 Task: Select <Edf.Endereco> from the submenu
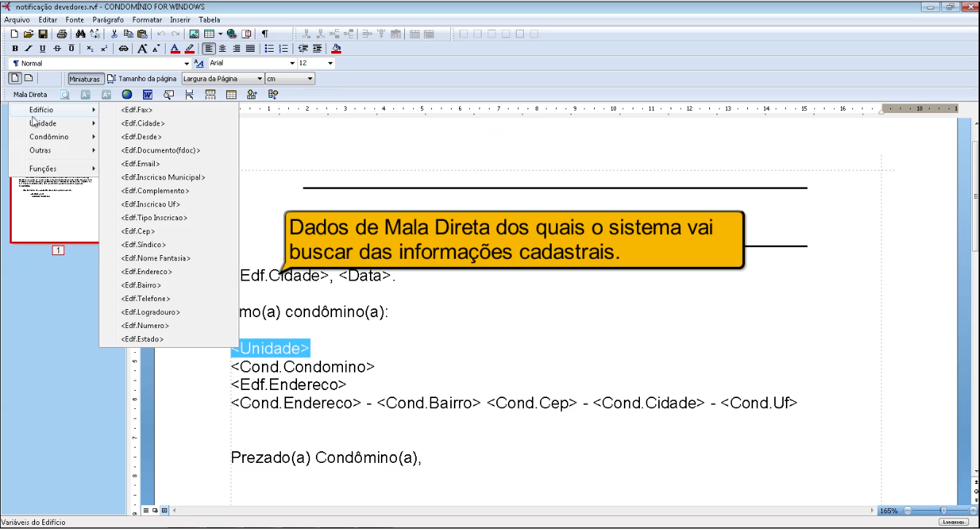point(147,272)
